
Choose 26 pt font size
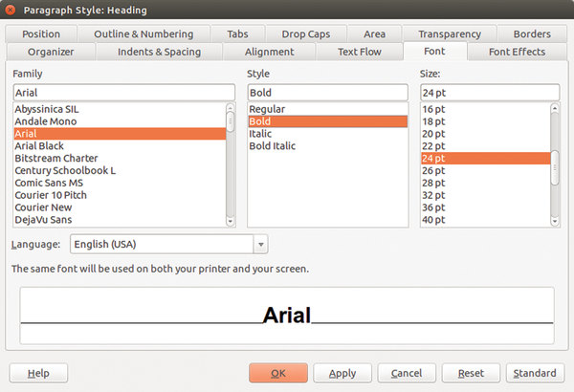(485, 170)
